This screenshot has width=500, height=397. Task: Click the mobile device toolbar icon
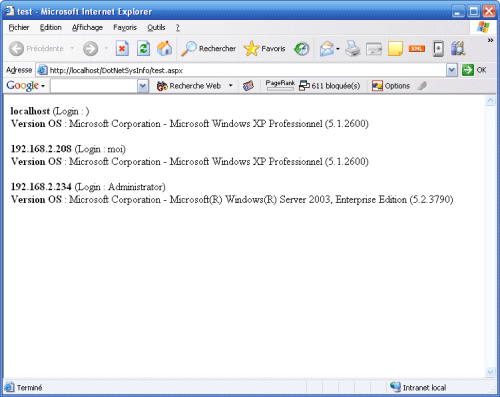click(x=438, y=49)
